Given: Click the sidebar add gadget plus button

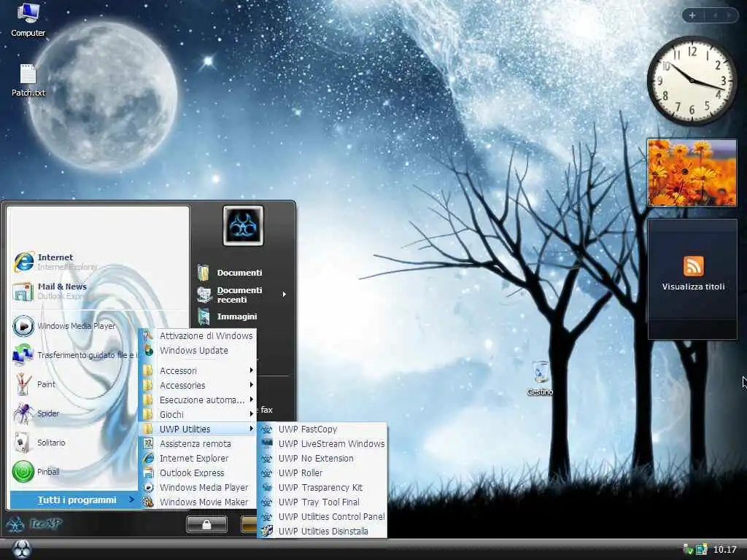Looking at the screenshot, I should pos(692,15).
